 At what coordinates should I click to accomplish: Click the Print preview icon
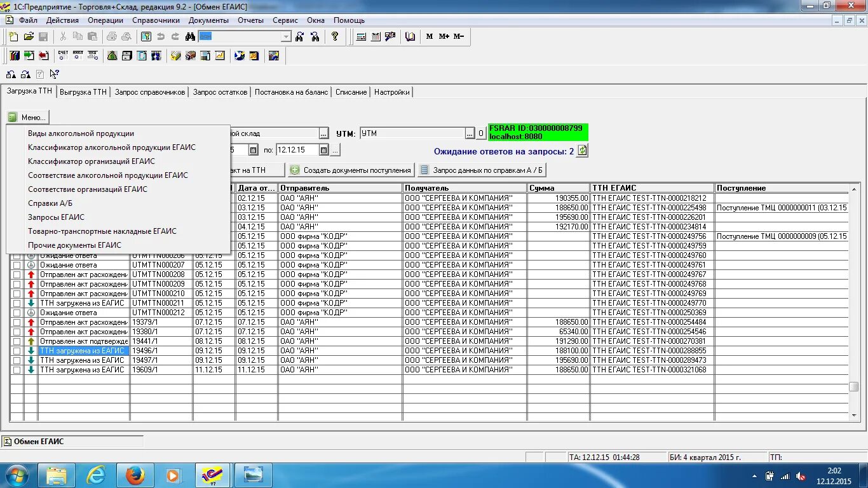pyautogui.click(x=126, y=37)
